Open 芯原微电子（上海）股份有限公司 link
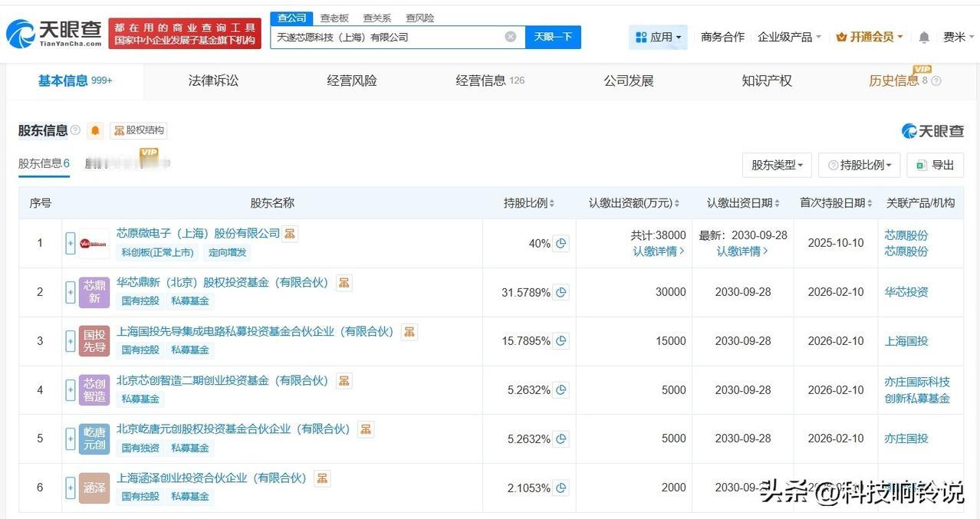 pos(199,233)
